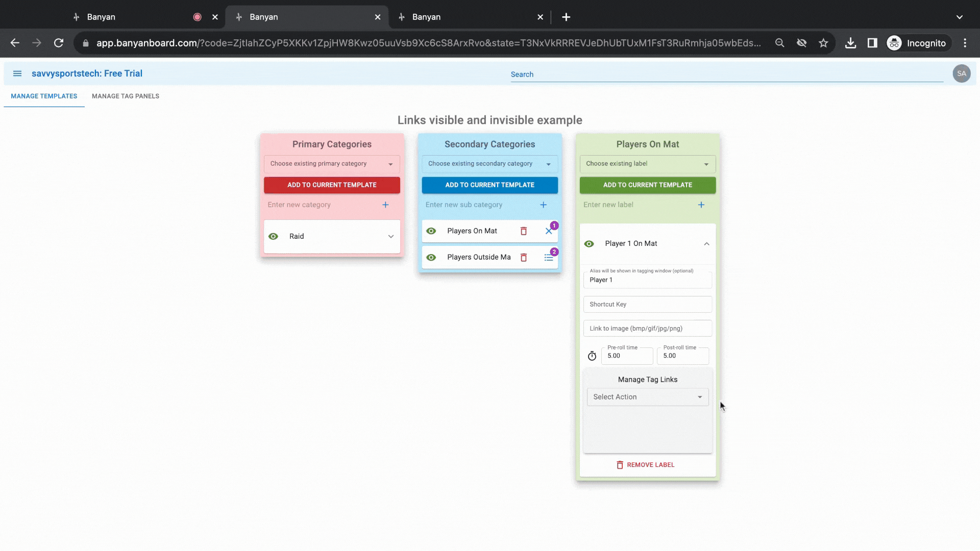Switch to the first Banyan browser tab
The image size is (980, 551).
point(143,17)
